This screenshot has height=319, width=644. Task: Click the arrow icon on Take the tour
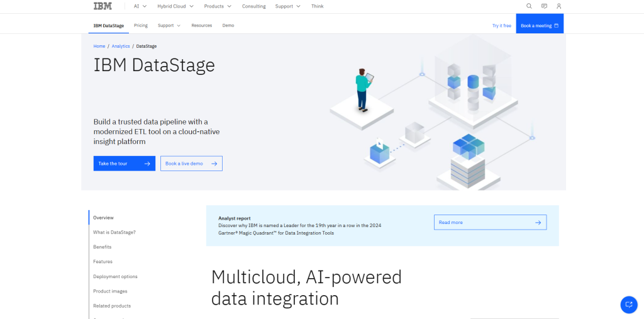point(147,164)
